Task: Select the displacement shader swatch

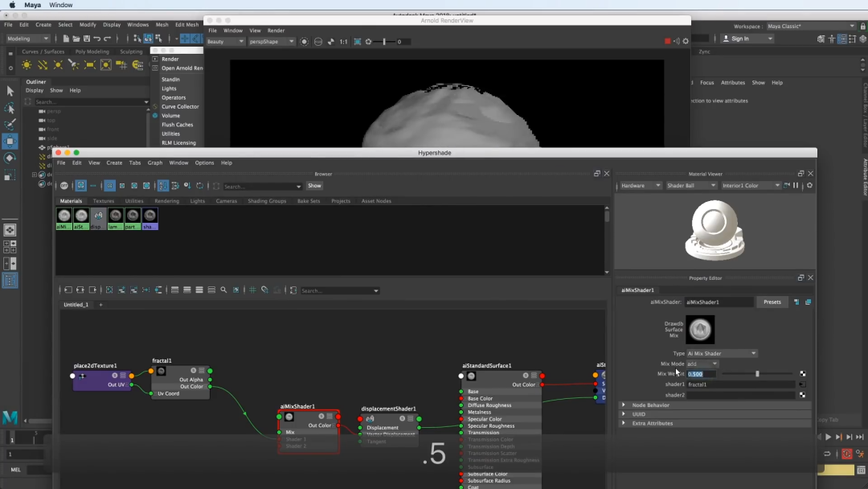Action: (x=98, y=219)
